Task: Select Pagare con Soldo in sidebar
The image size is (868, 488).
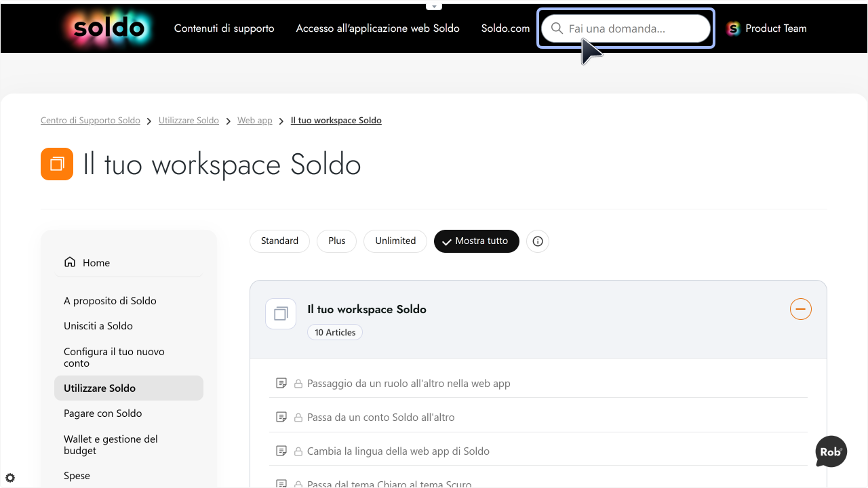Action: 103,413
